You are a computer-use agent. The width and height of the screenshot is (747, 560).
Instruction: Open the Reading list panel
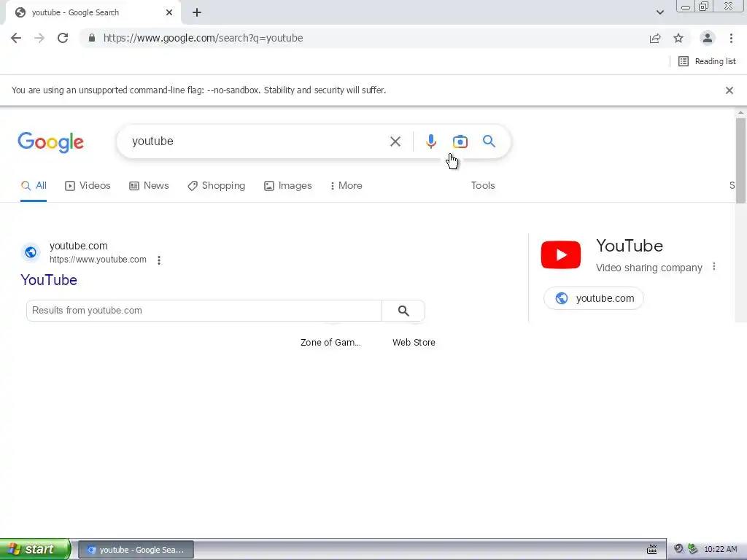click(x=707, y=61)
